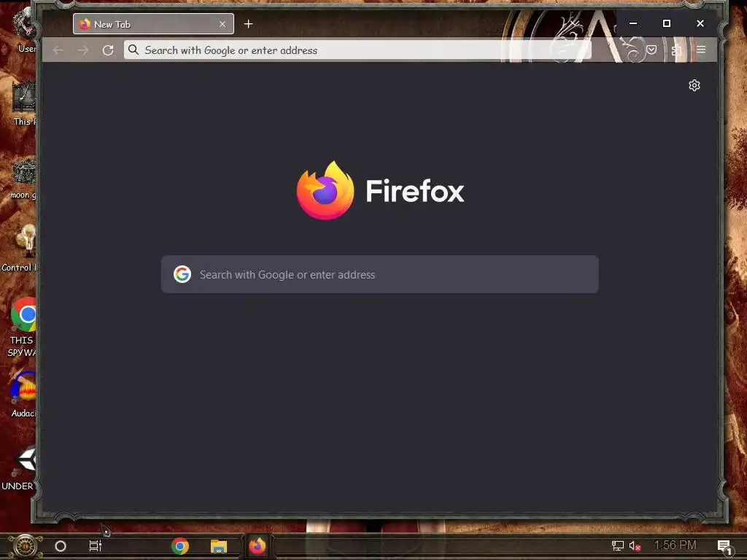
Task: Open File Explorer from the taskbar
Action: coord(219,546)
